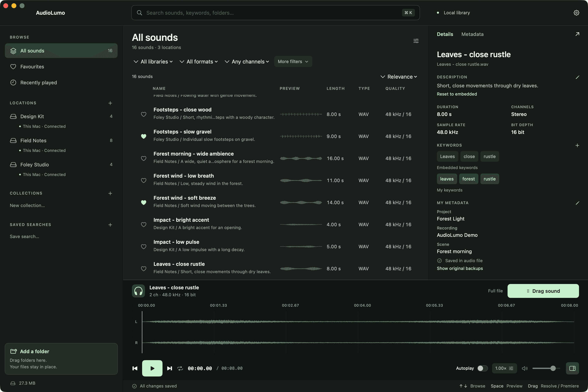Click the search sounds input field
The width and height of the screenshot is (588, 392).
click(x=275, y=13)
